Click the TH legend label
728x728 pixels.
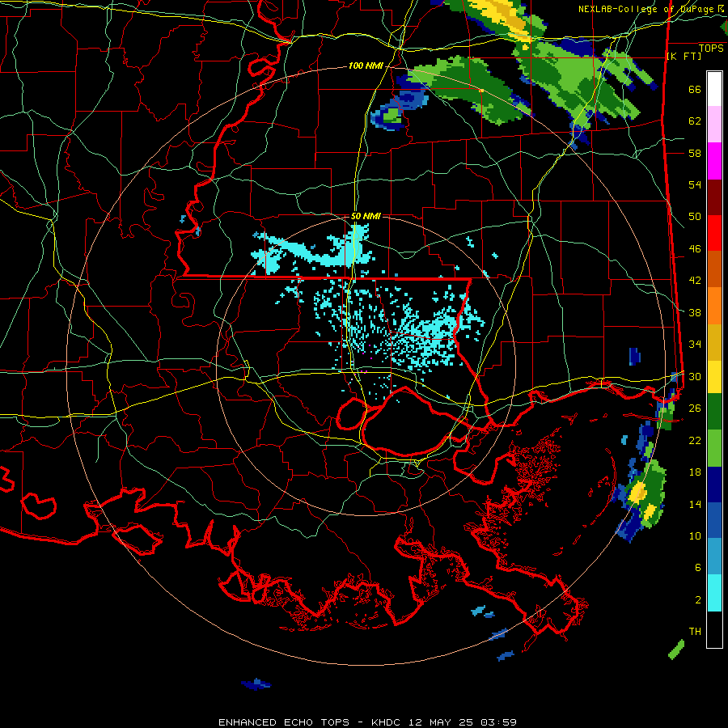point(695,631)
